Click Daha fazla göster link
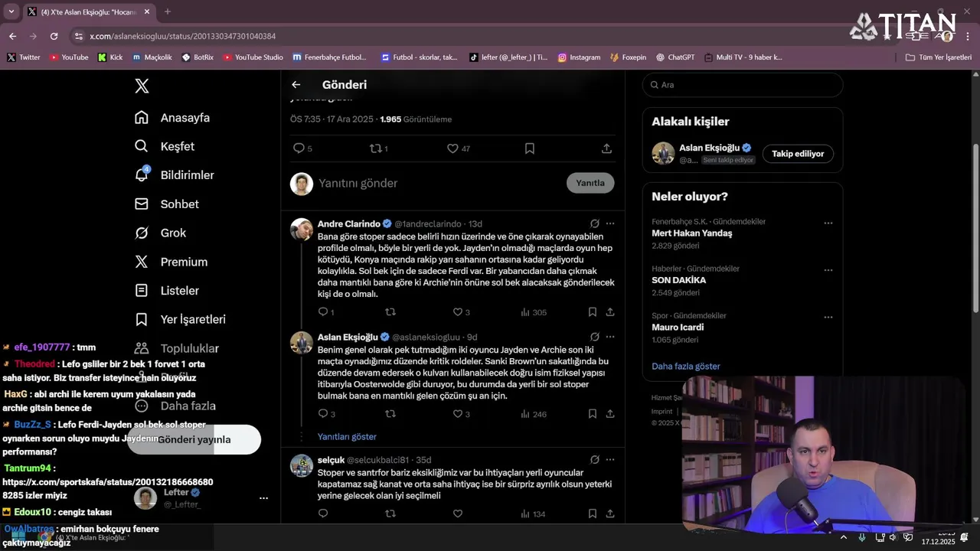This screenshot has height=551, width=980. [686, 367]
